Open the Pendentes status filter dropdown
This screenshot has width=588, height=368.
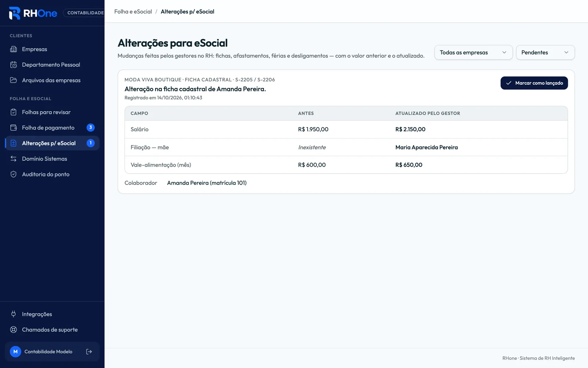click(545, 53)
